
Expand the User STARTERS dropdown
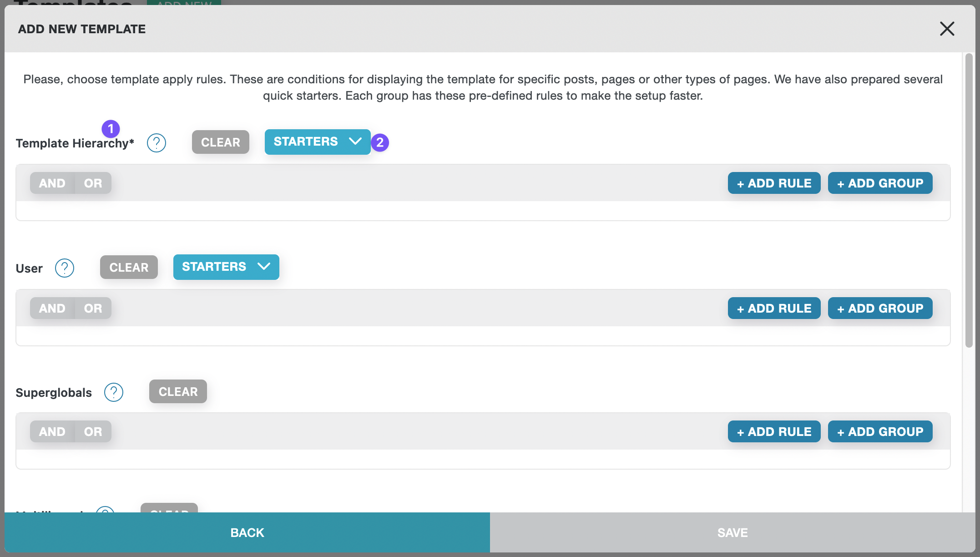(226, 267)
